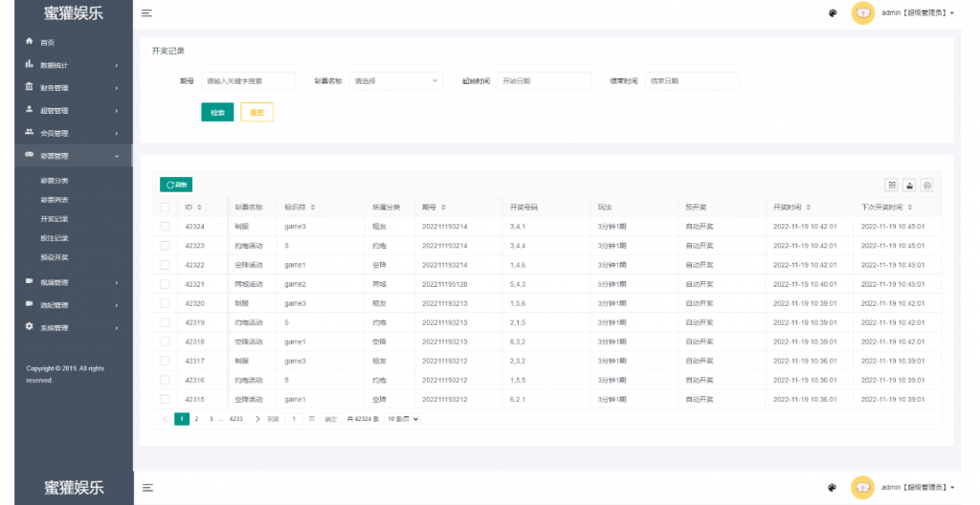Click the bank icon for 财务管理
The image size is (980, 505).
30,87
